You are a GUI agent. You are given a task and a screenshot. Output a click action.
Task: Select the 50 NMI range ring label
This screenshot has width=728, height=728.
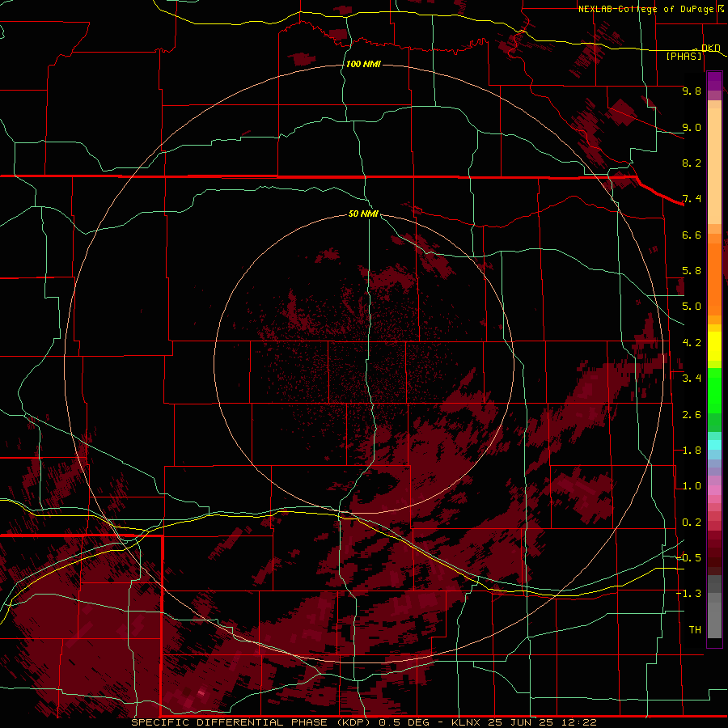(363, 214)
